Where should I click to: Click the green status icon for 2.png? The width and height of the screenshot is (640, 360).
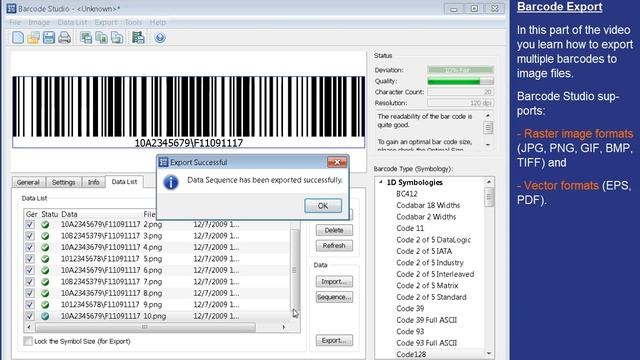(45, 224)
